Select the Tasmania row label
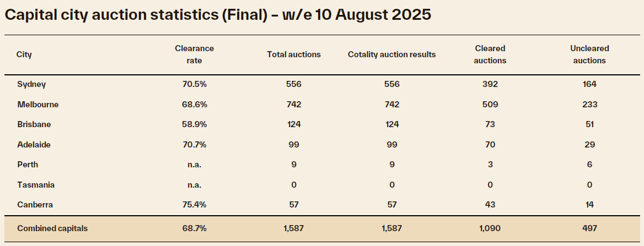 35,185
